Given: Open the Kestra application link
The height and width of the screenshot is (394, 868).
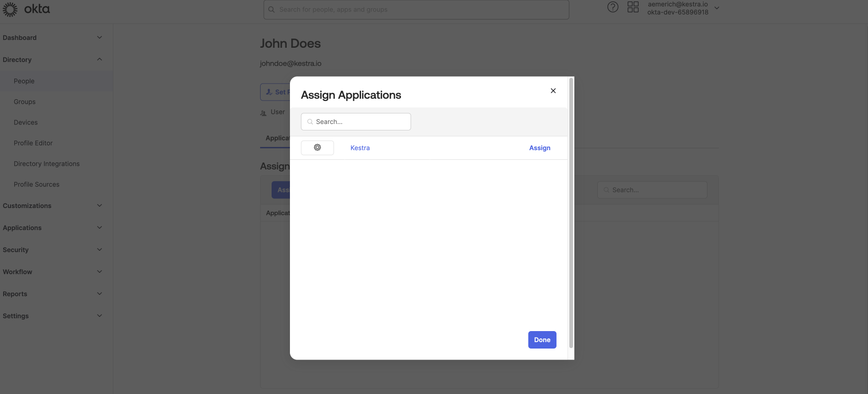Looking at the screenshot, I should (x=360, y=148).
